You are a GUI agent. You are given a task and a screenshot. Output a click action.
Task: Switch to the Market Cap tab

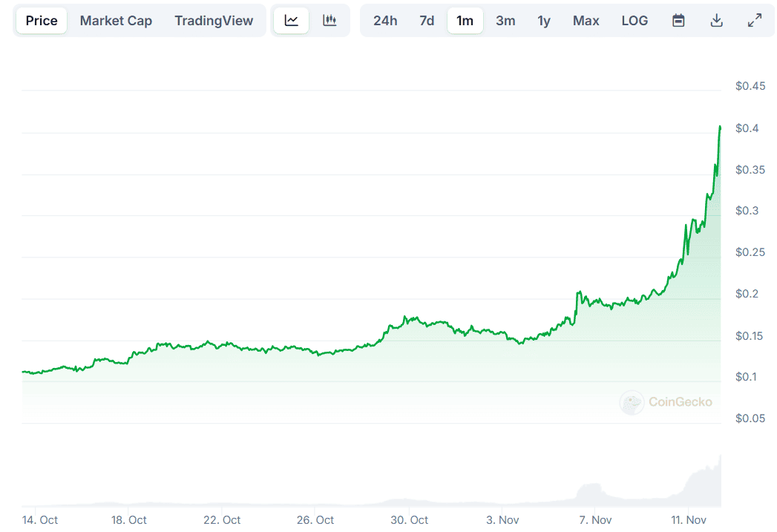[116, 21]
